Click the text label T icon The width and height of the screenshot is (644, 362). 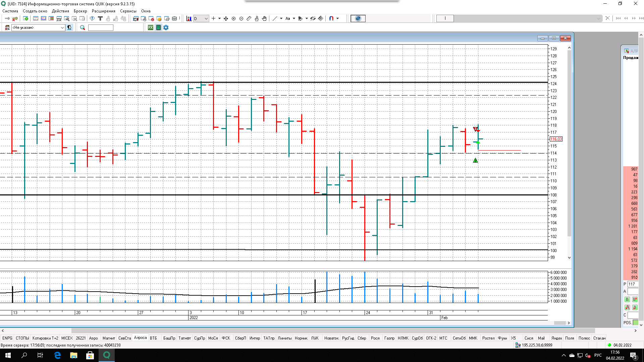click(x=100, y=18)
